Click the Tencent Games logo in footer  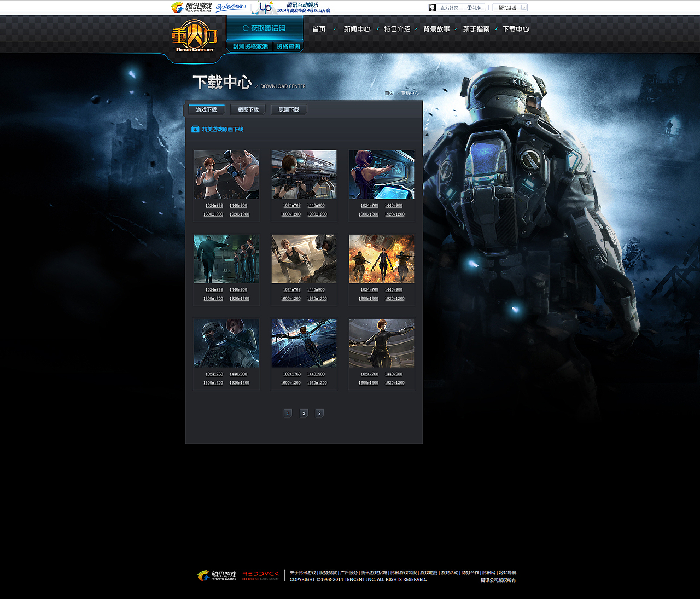coord(217,575)
